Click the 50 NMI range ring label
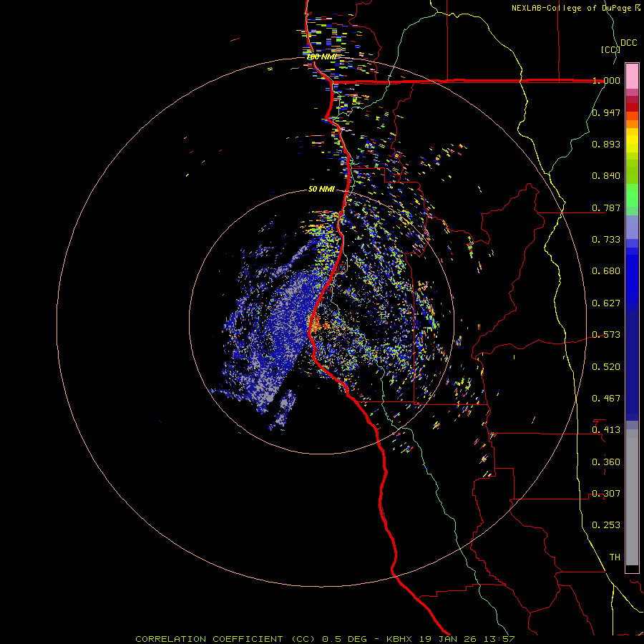The height and width of the screenshot is (644, 644). click(321, 190)
